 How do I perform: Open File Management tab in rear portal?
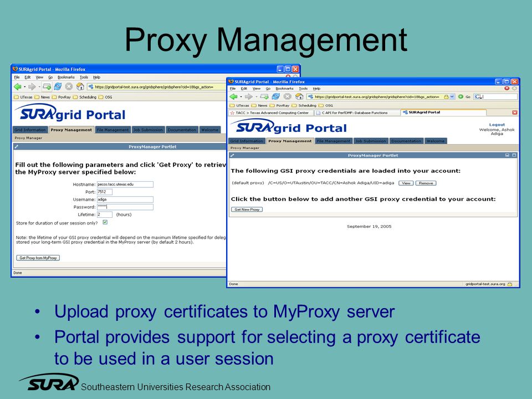(x=112, y=130)
